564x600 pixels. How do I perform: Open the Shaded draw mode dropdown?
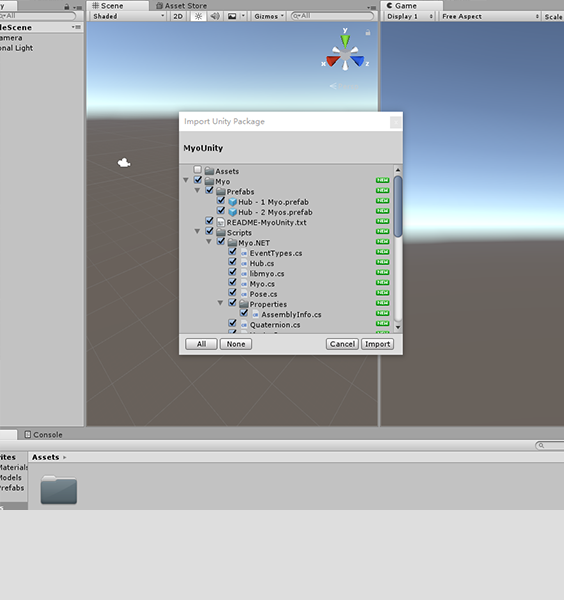[x=128, y=16]
